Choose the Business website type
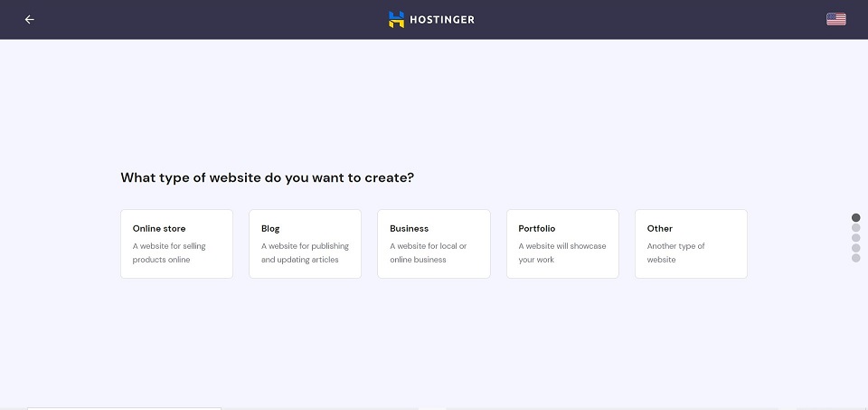Viewport: 868px width, 410px height. [x=434, y=243]
